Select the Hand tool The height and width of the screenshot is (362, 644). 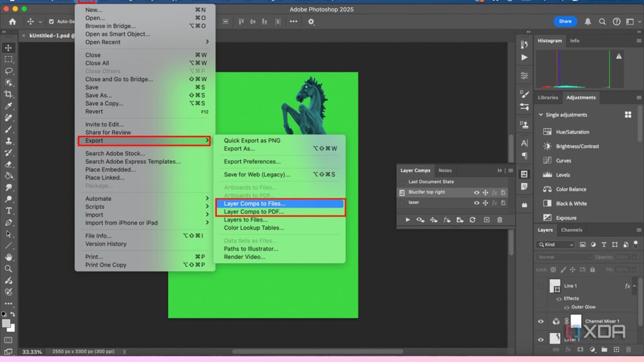coord(9,257)
